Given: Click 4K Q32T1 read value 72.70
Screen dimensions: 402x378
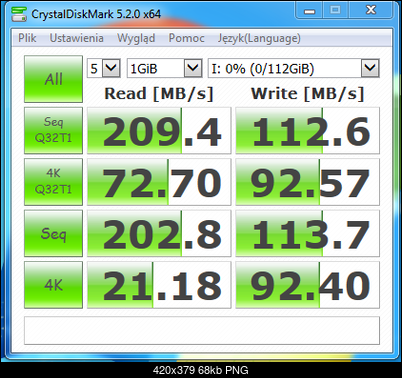Looking at the screenshot, I should pos(159,182).
